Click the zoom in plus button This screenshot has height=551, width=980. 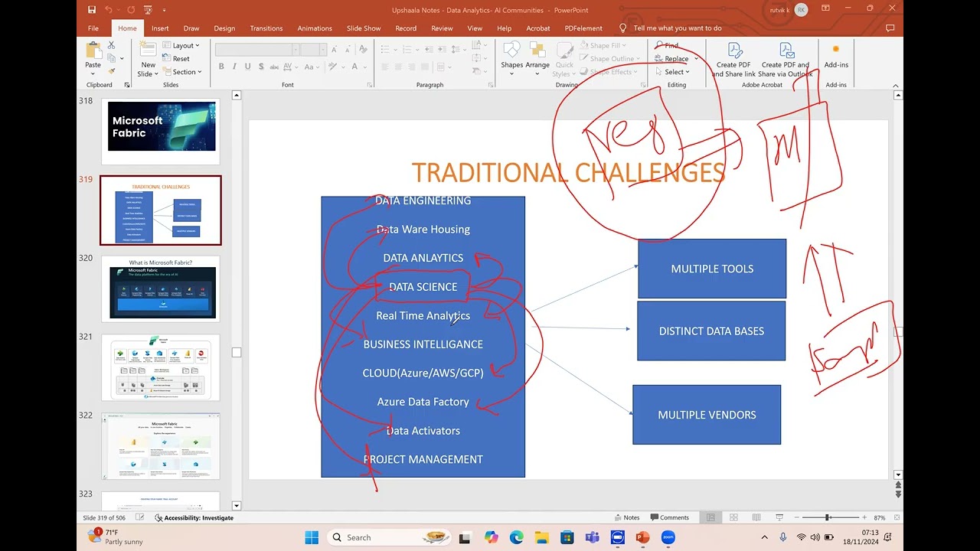coord(864,517)
